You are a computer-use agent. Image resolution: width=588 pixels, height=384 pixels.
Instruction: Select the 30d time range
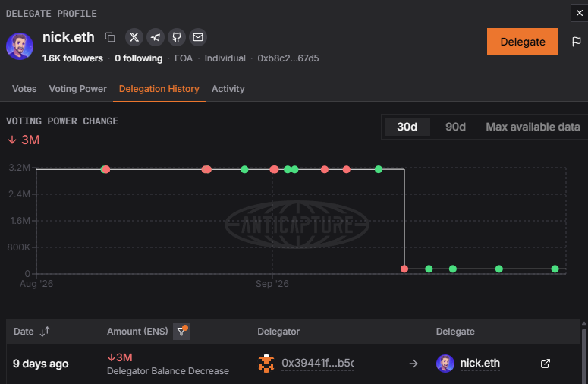click(x=407, y=127)
